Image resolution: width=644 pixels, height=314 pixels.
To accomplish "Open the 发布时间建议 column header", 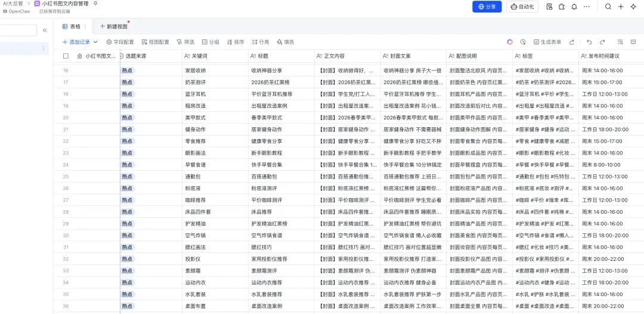I will [x=612, y=56].
